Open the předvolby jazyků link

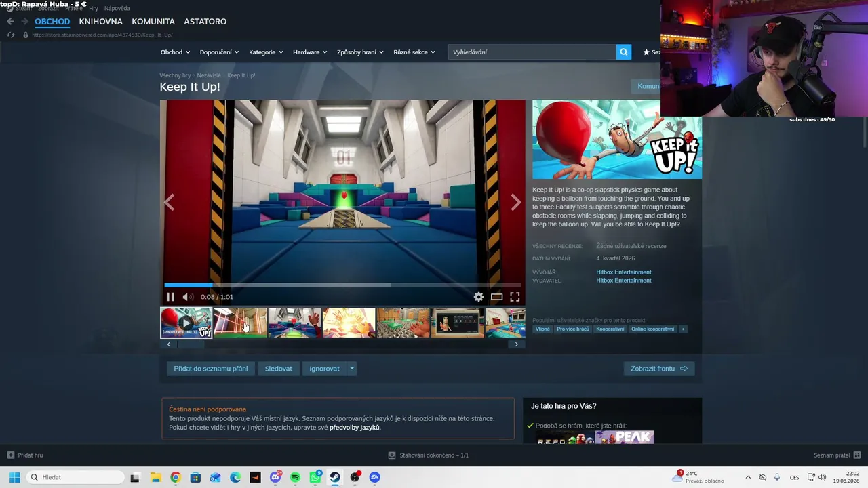click(355, 428)
